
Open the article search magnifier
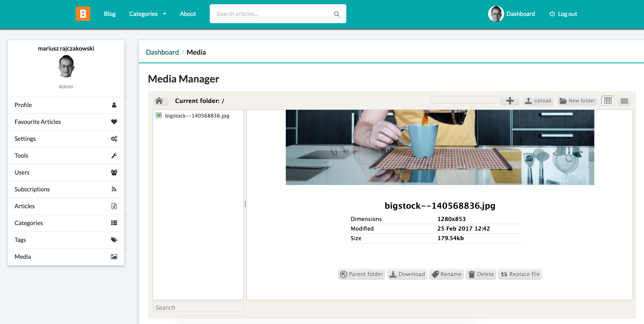(x=337, y=14)
